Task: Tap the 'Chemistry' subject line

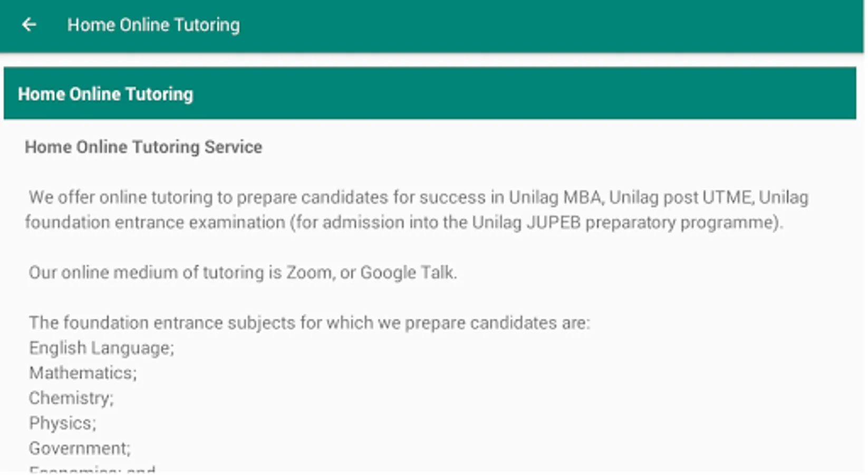Action: [71, 398]
